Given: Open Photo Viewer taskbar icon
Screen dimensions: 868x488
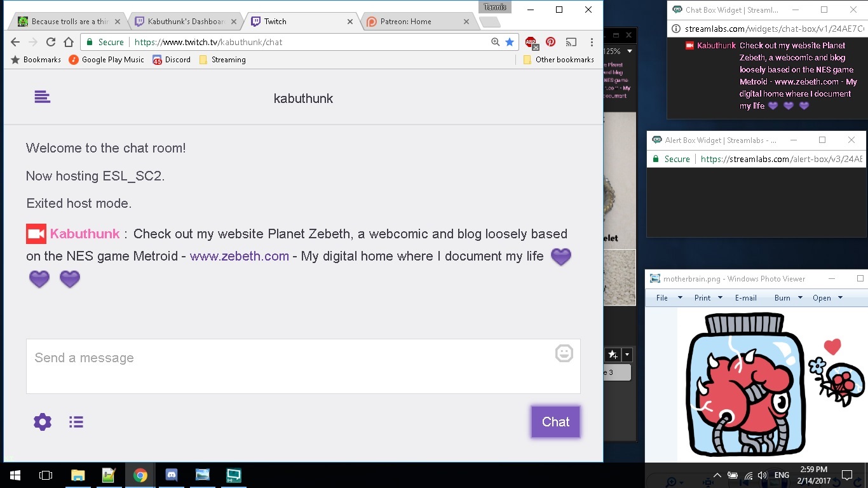Looking at the screenshot, I should (x=203, y=475).
